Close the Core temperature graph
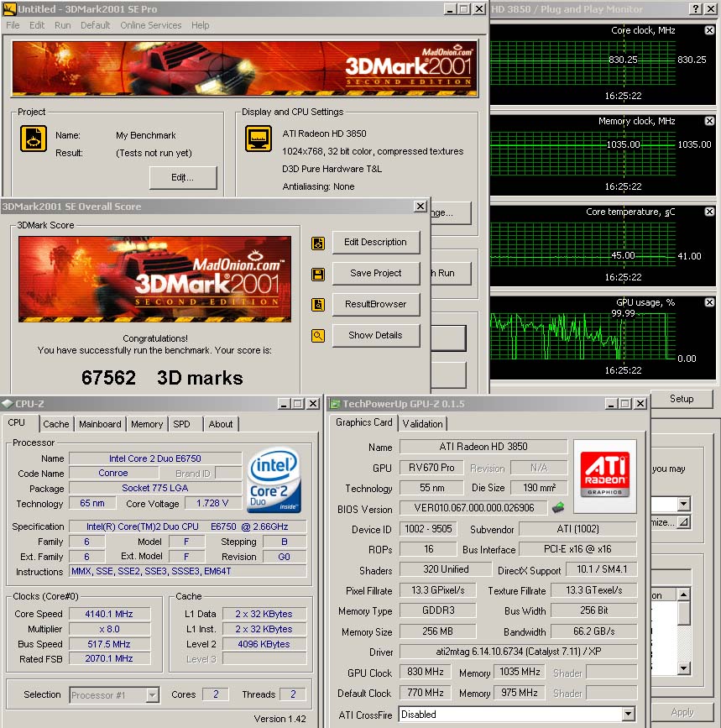This screenshot has width=721, height=728. (709, 212)
